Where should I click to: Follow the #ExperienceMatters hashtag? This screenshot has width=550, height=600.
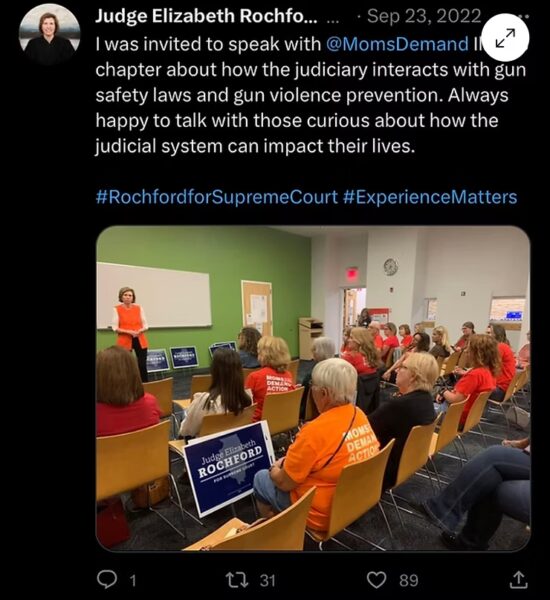(430, 197)
